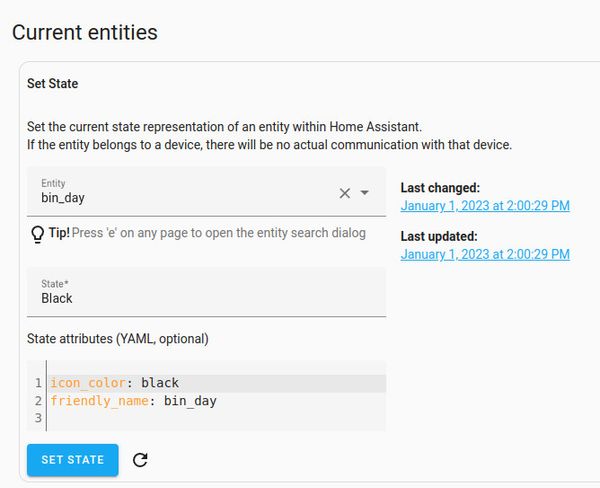Click the empty third line of the YAML editor
The width and height of the screenshot is (600, 488).
(x=200, y=418)
